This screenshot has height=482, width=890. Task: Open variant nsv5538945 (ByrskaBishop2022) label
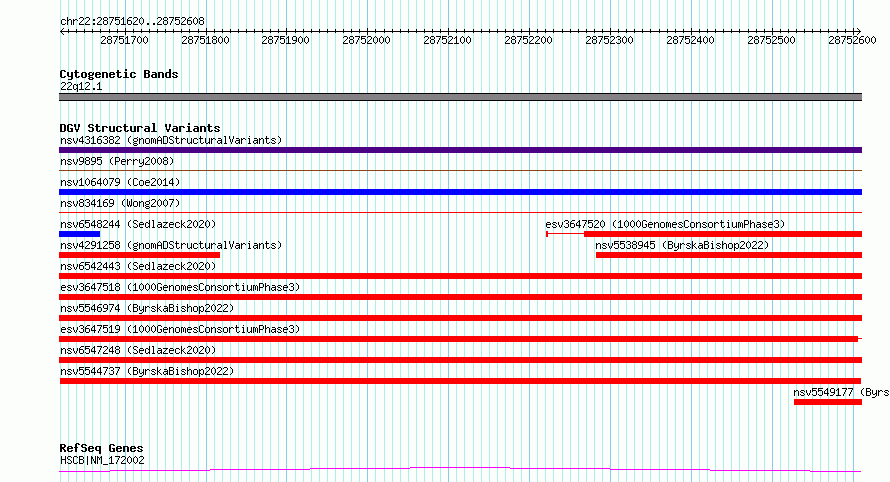[x=682, y=245]
